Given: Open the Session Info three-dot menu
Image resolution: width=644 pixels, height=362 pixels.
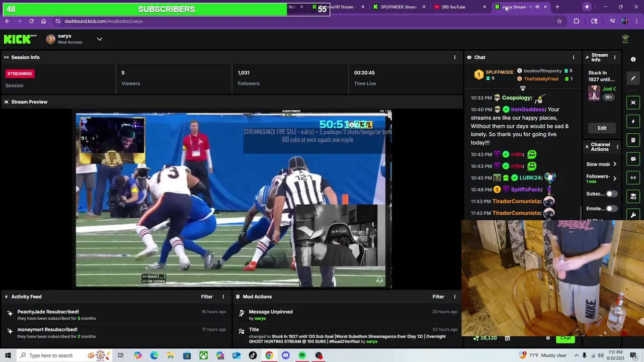Looking at the screenshot, I should pyautogui.click(x=455, y=57).
